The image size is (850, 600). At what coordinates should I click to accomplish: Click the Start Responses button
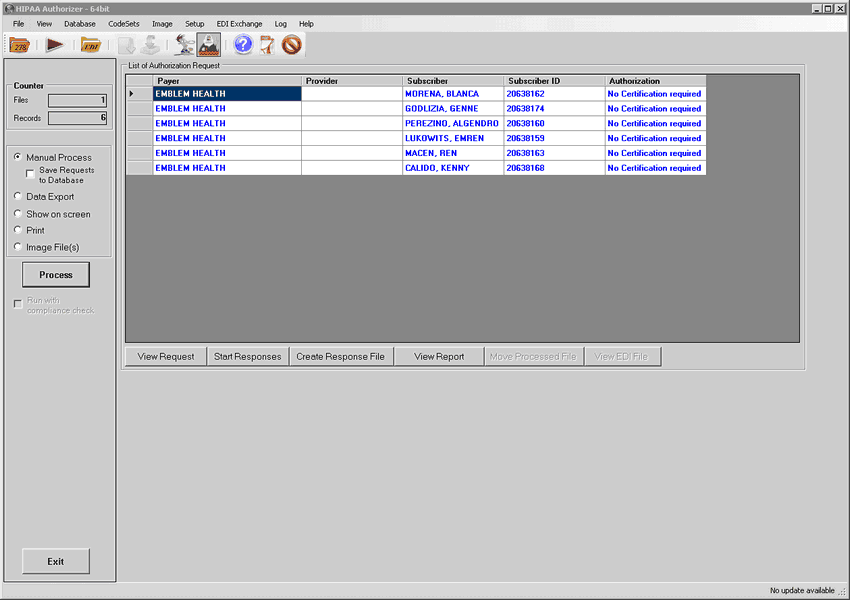click(x=248, y=357)
